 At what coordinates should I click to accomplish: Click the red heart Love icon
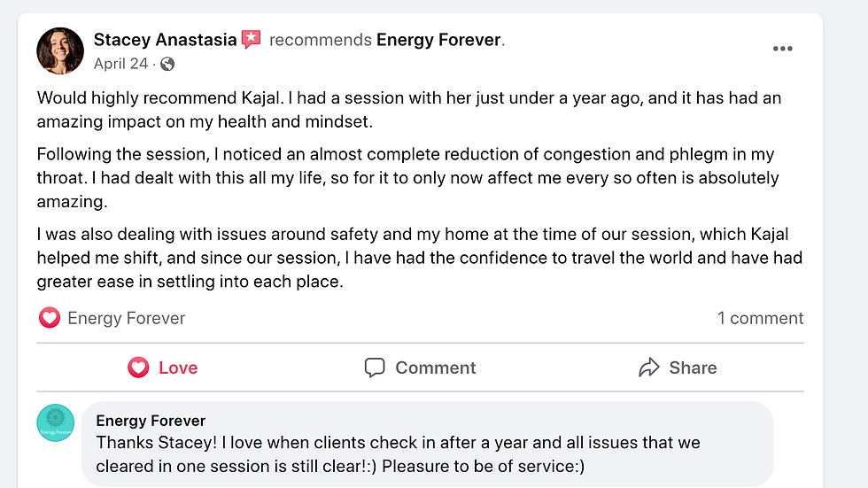(138, 368)
